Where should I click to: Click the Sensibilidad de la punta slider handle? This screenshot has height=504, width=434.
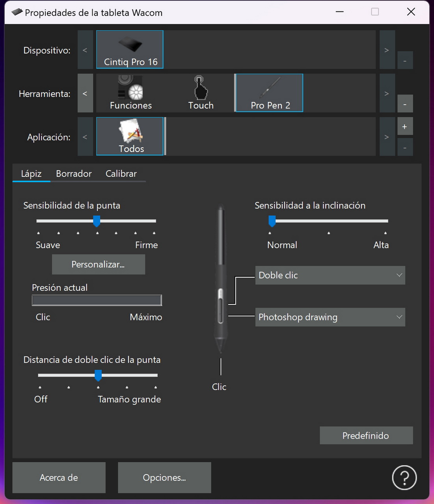tap(97, 221)
